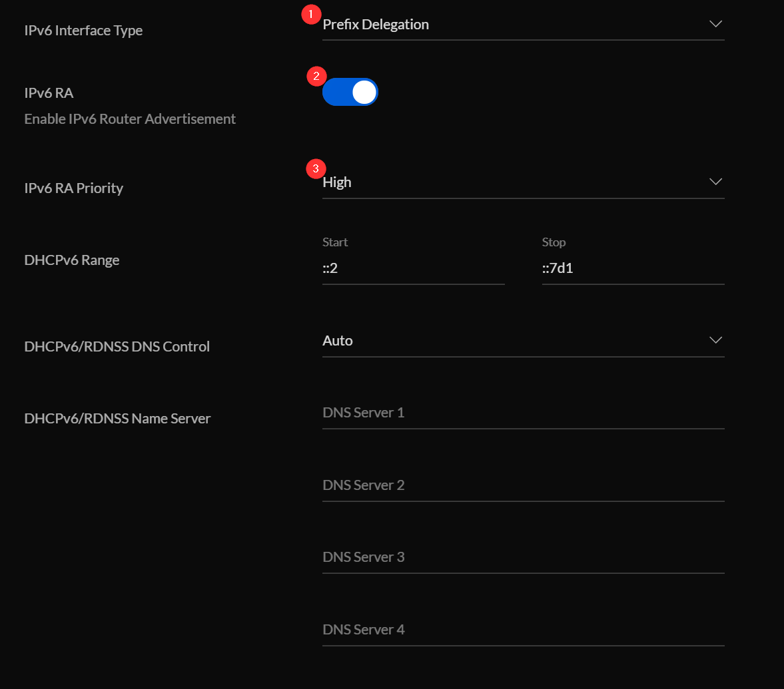
Task: Click the IPv6 RA label
Action: (49, 93)
